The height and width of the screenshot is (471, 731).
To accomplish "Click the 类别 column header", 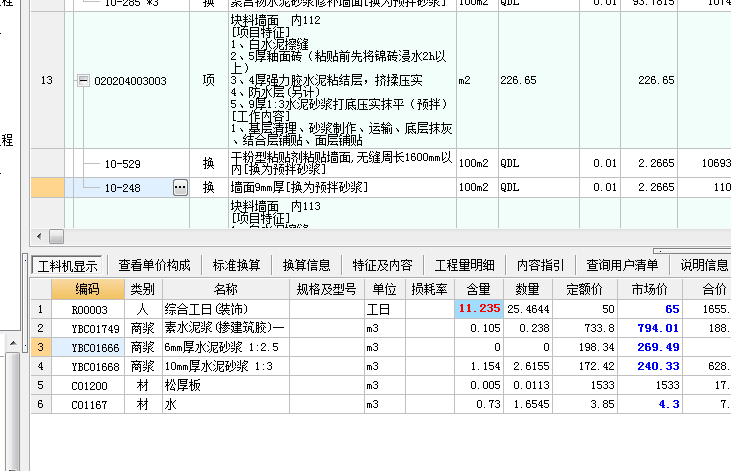I will pyautogui.click(x=143, y=290).
